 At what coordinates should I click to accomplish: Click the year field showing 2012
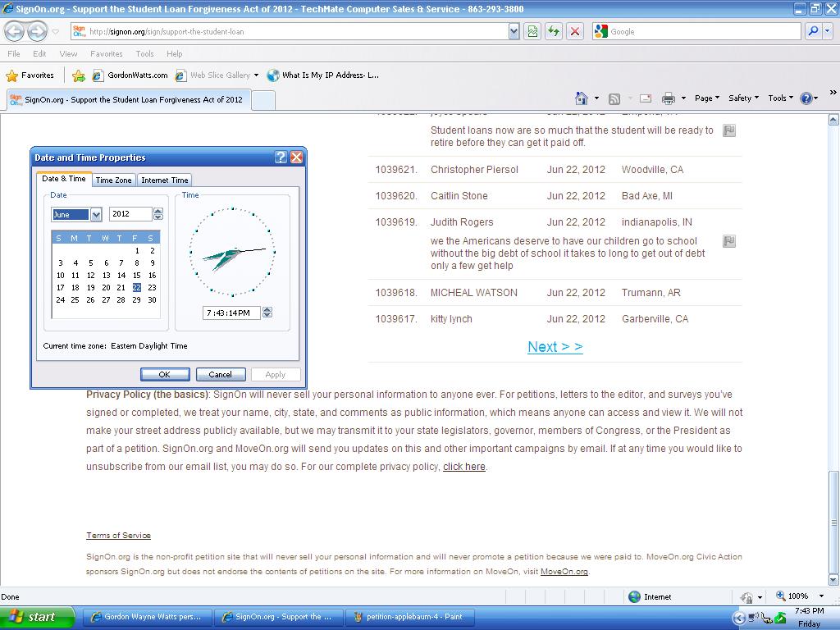pos(130,214)
